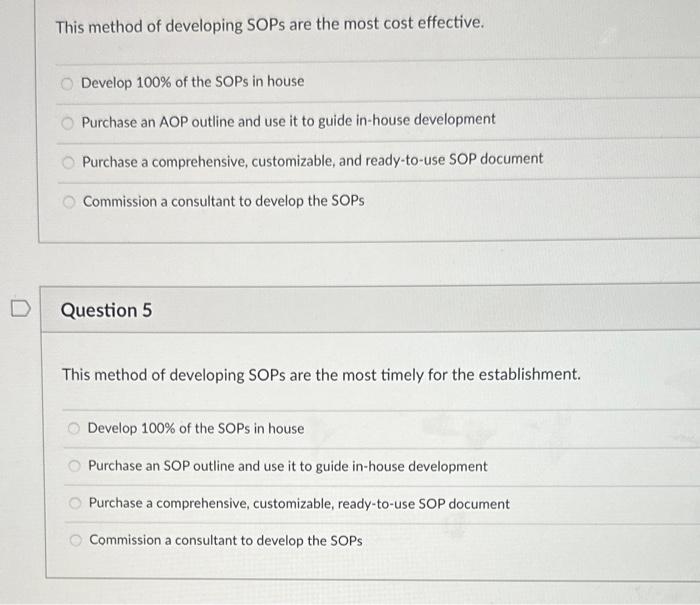
Task: Select the 'Develop 100%' radio circle under cost effective
Action: 67,83
